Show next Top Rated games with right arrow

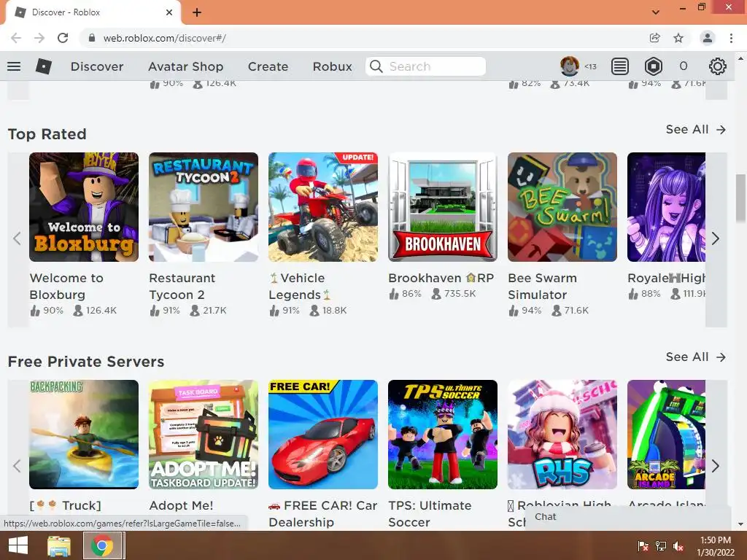coord(716,239)
